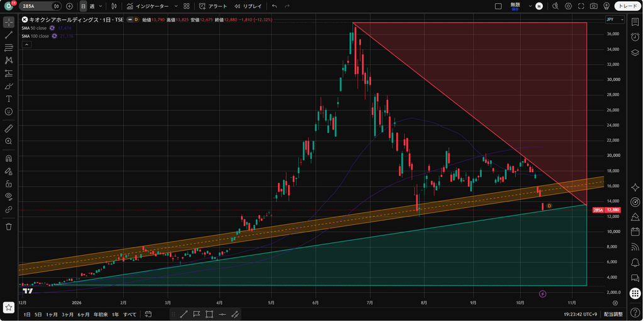
Task: Click the camera snapshot icon
Action: (594, 6)
